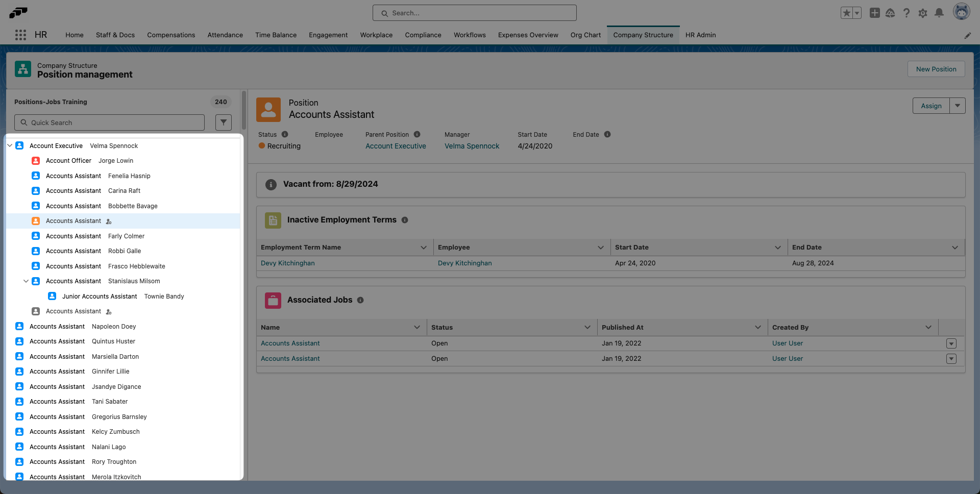Image resolution: width=980 pixels, height=494 pixels.
Task: Click the Associated Jobs briefcase icon
Action: click(273, 300)
